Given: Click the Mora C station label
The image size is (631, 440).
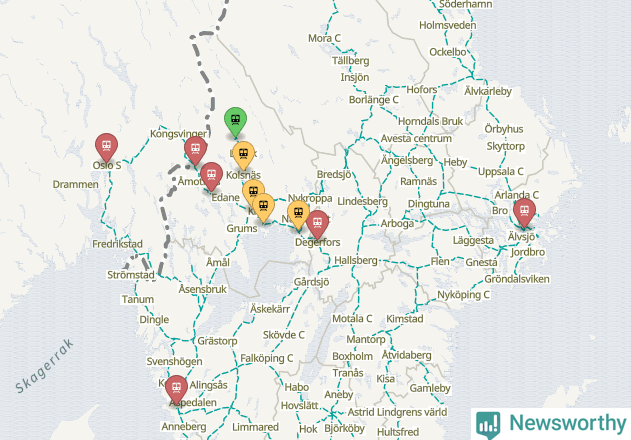Looking at the screenshot, I should click(x=324, y=38).
